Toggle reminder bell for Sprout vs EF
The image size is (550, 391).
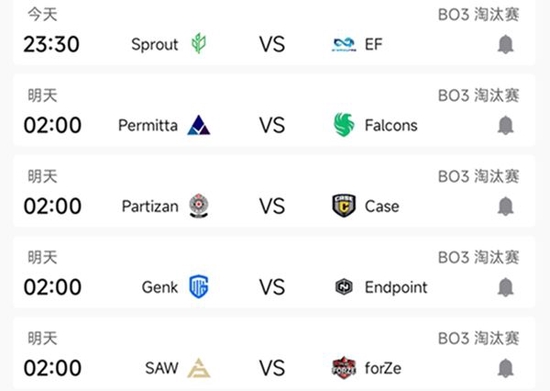click(505, 44)
